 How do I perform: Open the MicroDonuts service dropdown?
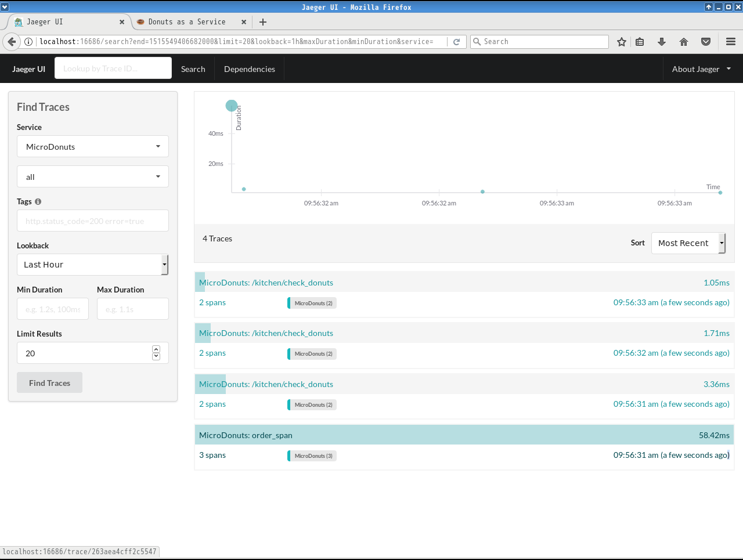pyautogui.click(x=93, y=146)
